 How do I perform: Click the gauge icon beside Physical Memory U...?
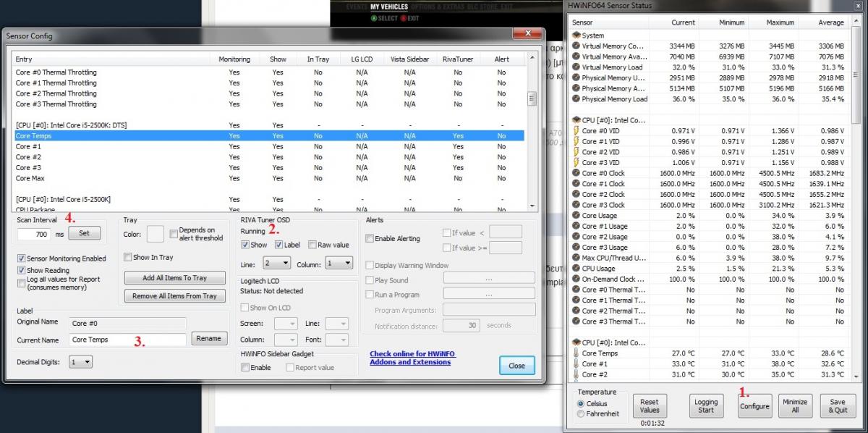click(576, 77)
